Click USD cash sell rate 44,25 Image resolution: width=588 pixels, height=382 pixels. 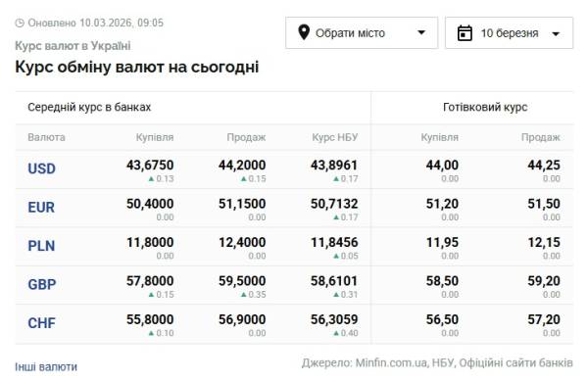point(544,165)
